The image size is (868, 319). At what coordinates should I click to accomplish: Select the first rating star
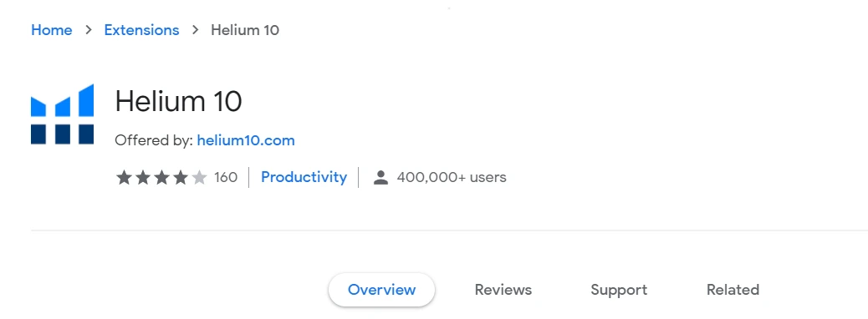[x=124, y=178]
